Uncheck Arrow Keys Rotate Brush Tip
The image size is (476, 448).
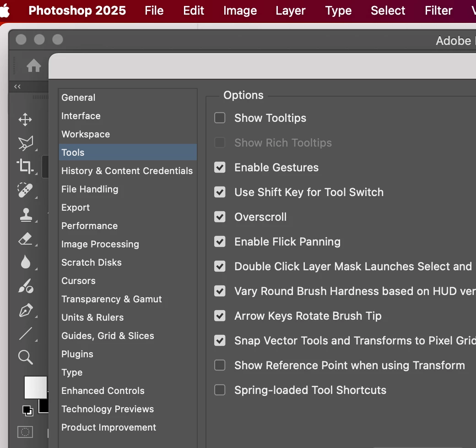pyautogui.click(x=220, y=316)
